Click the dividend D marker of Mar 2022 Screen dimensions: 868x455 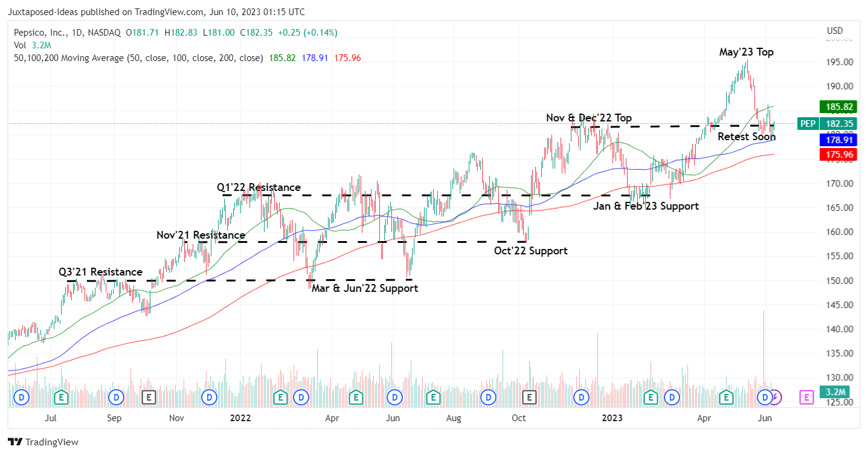click(300, 397)
